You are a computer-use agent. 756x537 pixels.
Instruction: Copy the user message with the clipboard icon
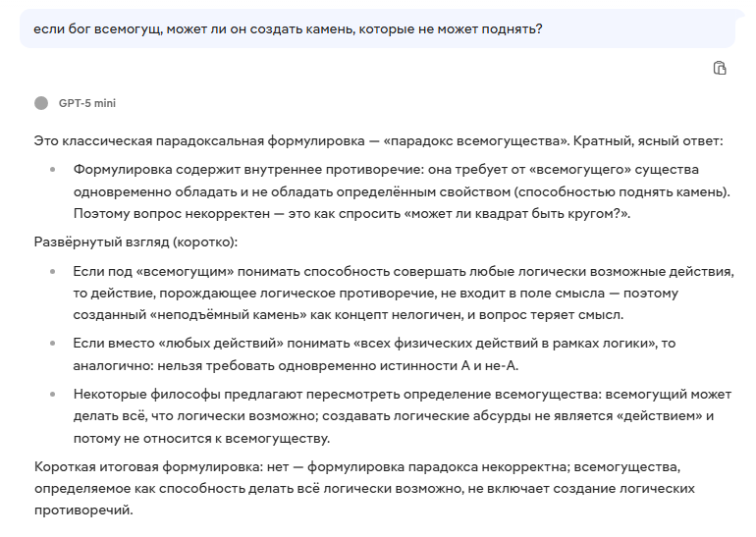720,68
